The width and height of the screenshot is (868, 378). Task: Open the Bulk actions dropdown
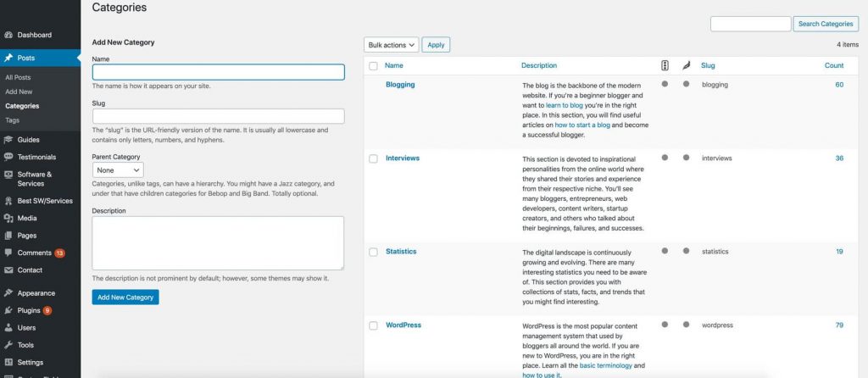coord(391,45)
